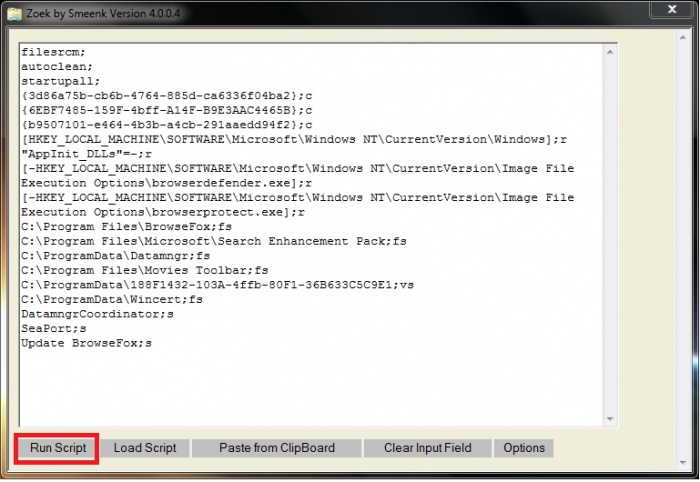Close the Zoek window
The height and width of the screenshot is (482, 700).
672,9
